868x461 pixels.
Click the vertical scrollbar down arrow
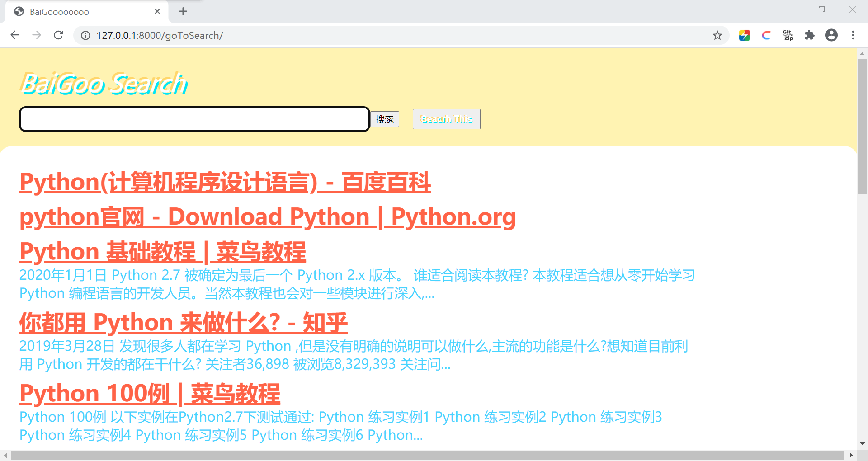863,444
